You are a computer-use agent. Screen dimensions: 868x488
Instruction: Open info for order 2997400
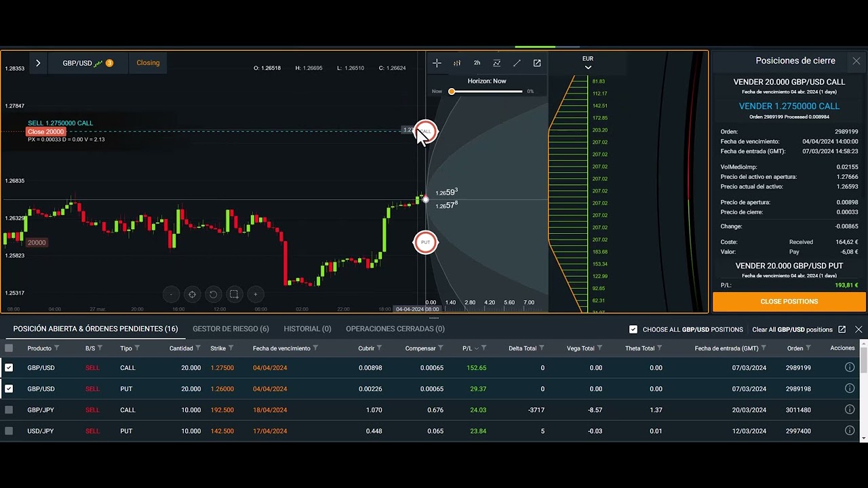pos(850,430)
